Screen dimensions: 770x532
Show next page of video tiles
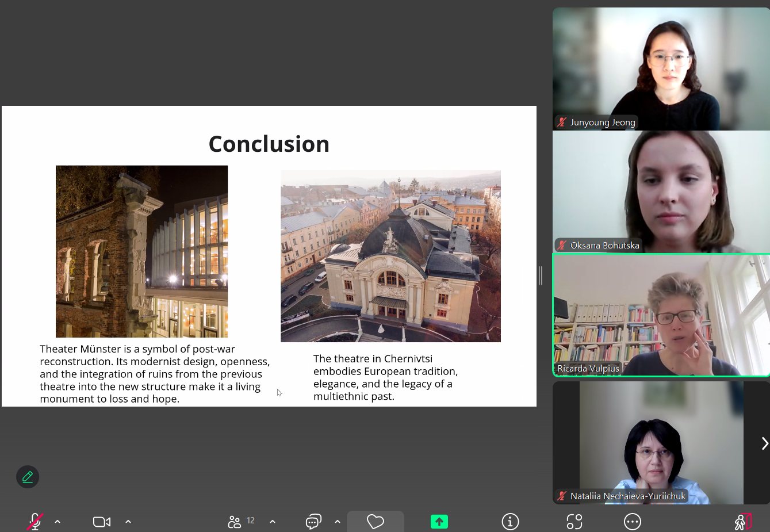tap(764, 443)
